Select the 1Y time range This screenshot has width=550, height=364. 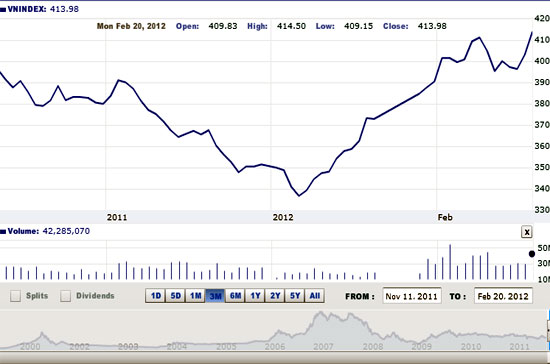(x=255, y=296)
